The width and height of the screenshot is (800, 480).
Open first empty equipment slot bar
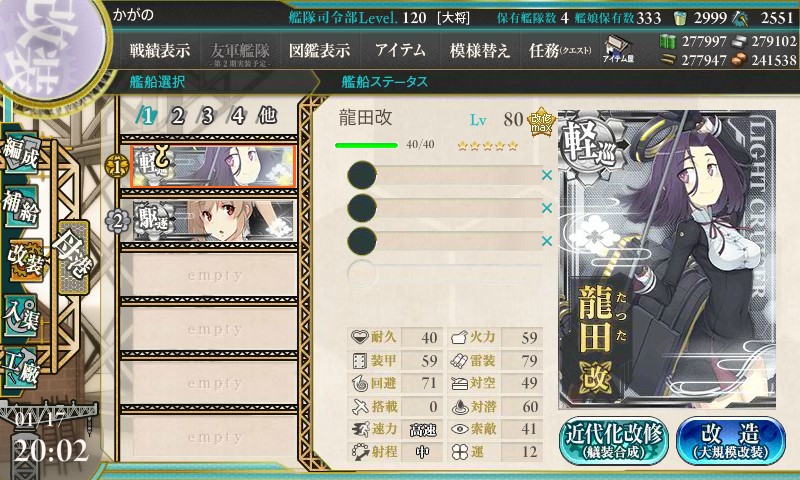point(444,175)
